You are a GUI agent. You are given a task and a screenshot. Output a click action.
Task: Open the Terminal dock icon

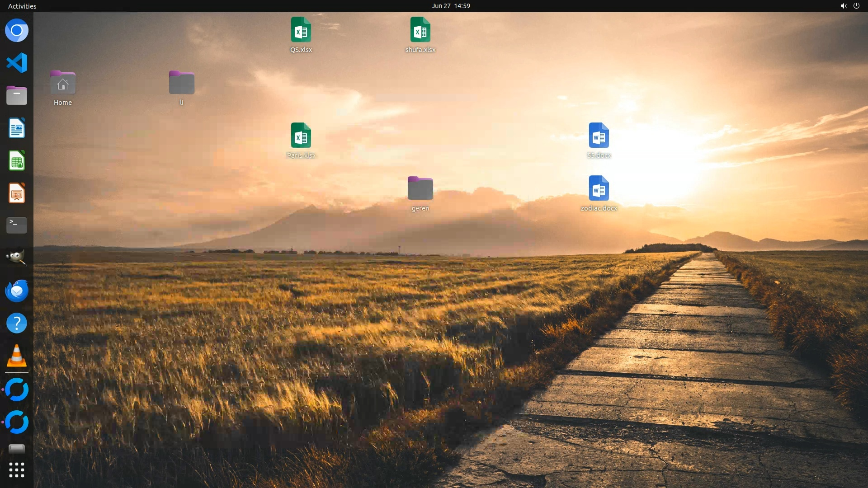point(17,225)
